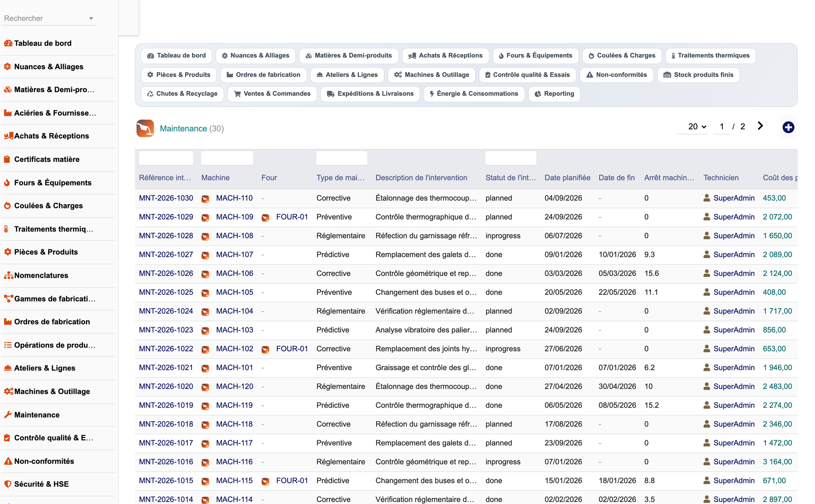Click the Référence filter input field
This screenshot has width=815, height=504.
point(166,158)
